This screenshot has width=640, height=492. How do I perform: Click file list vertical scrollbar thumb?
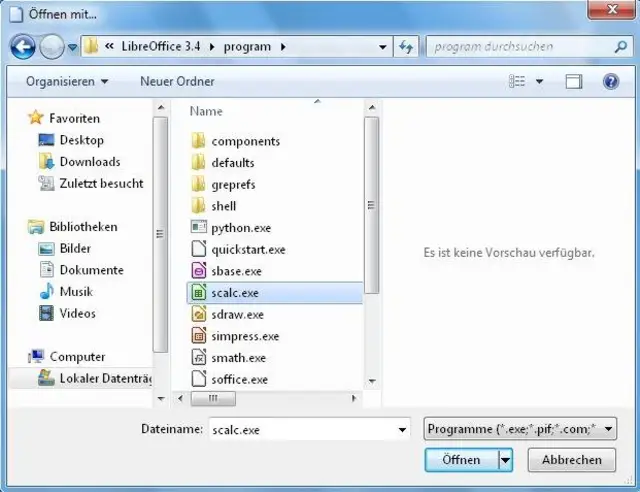coord(371,205)
